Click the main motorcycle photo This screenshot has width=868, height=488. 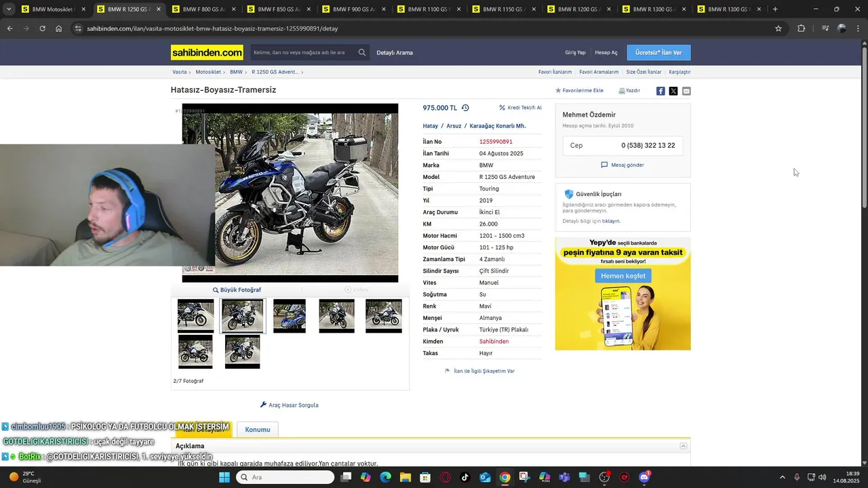click(290, 193)
